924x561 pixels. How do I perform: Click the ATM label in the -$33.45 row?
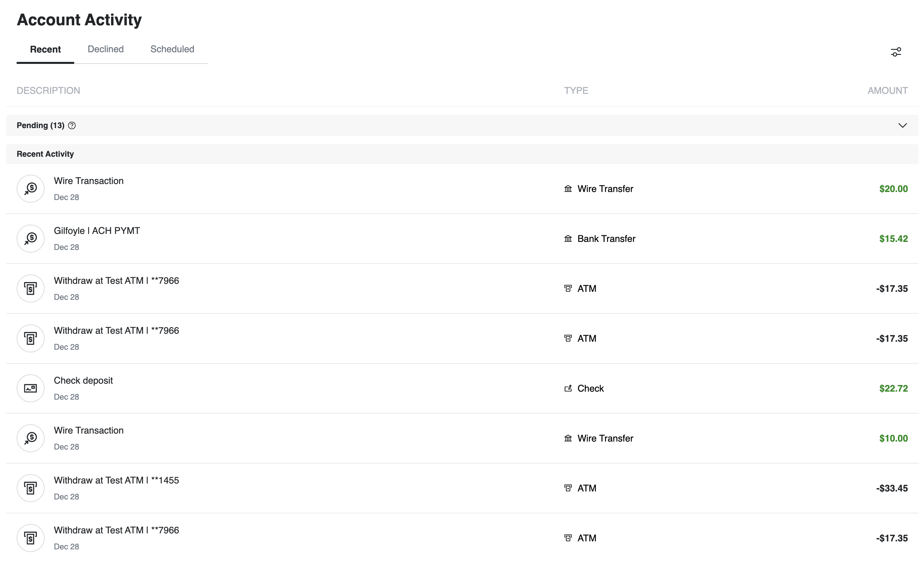pos(587,488)
